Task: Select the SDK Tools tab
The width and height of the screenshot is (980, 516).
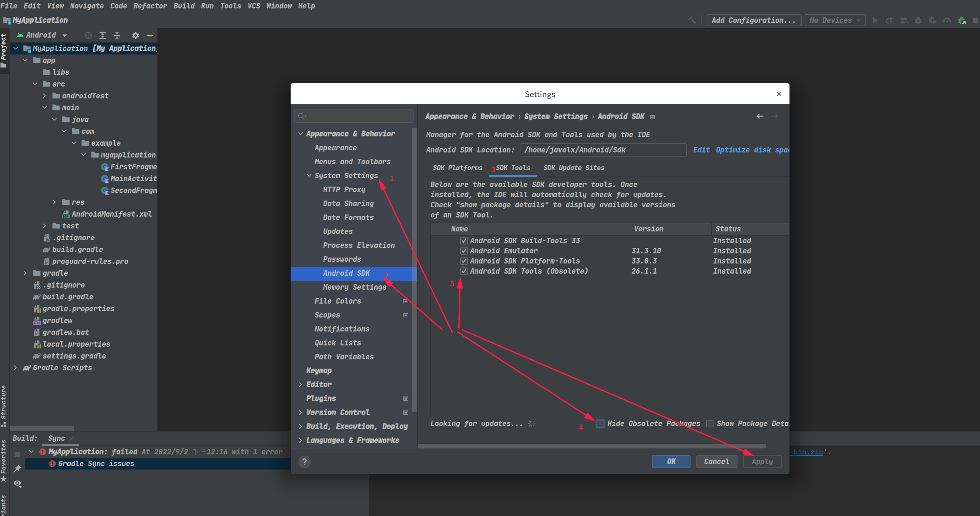Action: [513, 168]
